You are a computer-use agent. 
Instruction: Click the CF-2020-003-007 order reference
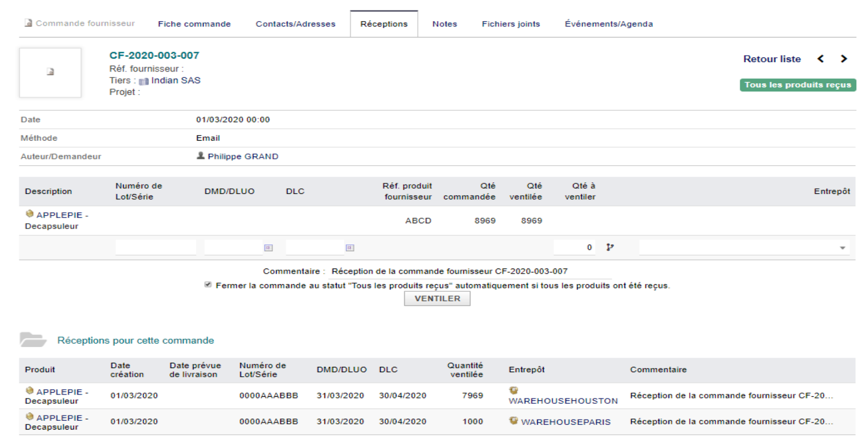click(x=154, y=56)
